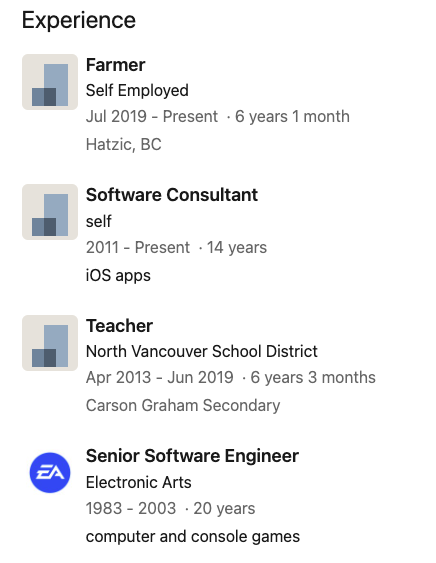Click the computer and console games description
The width and height of the screenshot is (436, 563).
(193, 537)
